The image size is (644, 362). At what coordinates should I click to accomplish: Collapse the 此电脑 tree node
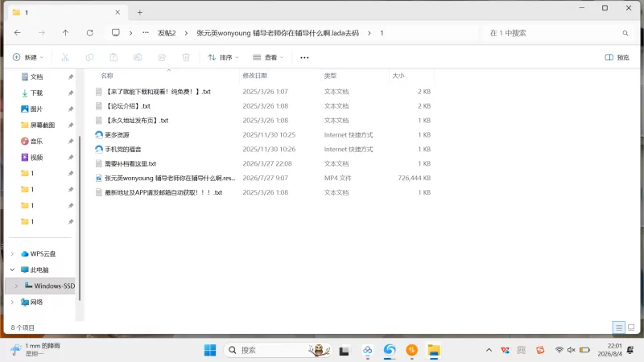click(x=12, y=269)
